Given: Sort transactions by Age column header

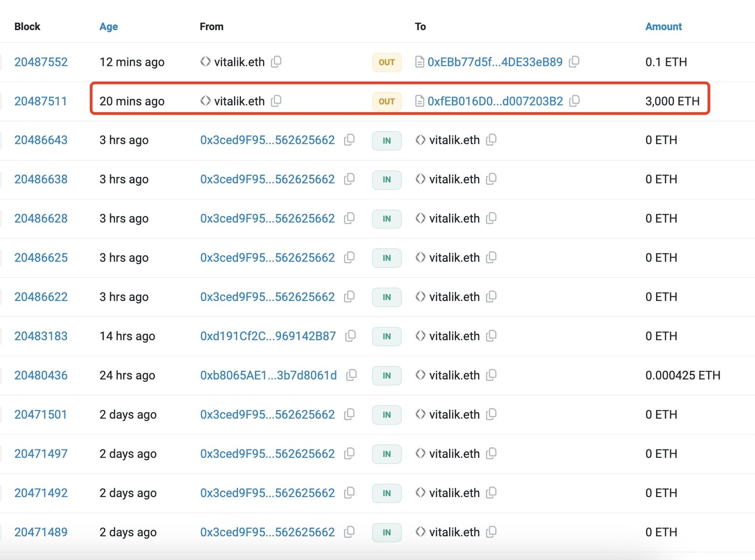Looking at the screenshot, I should point(108,27).
